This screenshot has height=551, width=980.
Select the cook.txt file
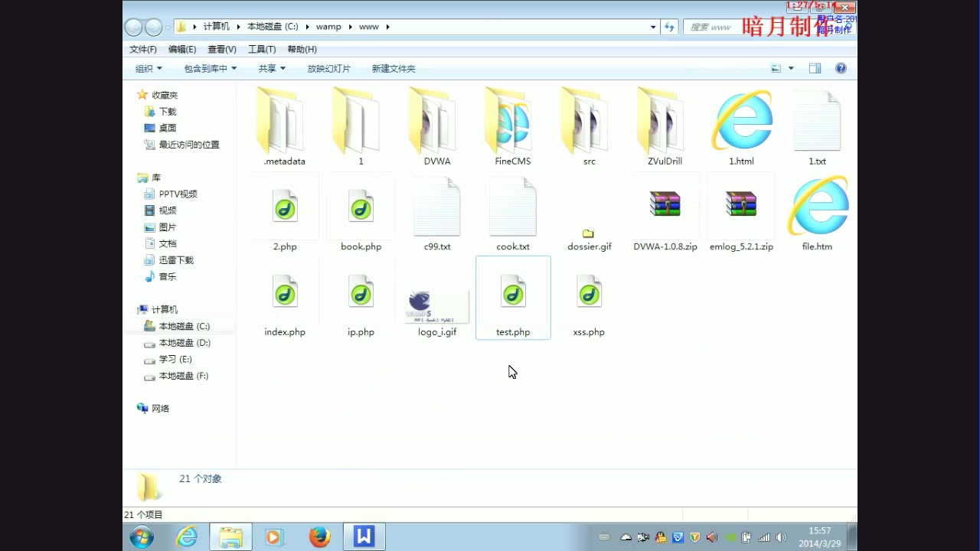click(512, 212)
